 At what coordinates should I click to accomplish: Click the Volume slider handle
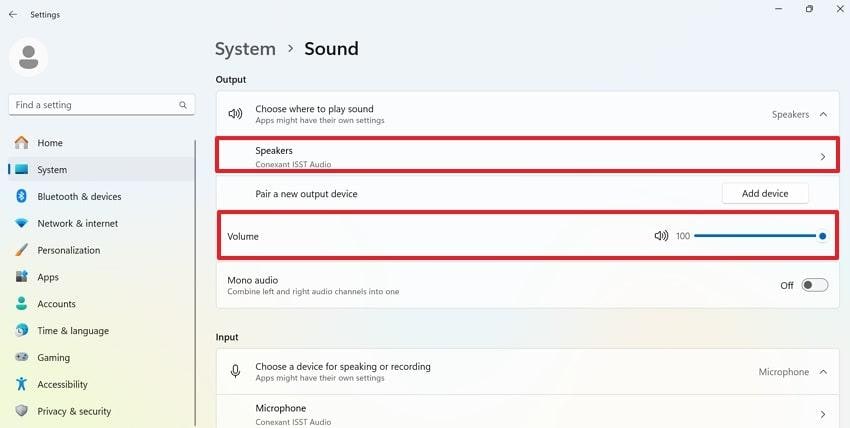(822, 236)
